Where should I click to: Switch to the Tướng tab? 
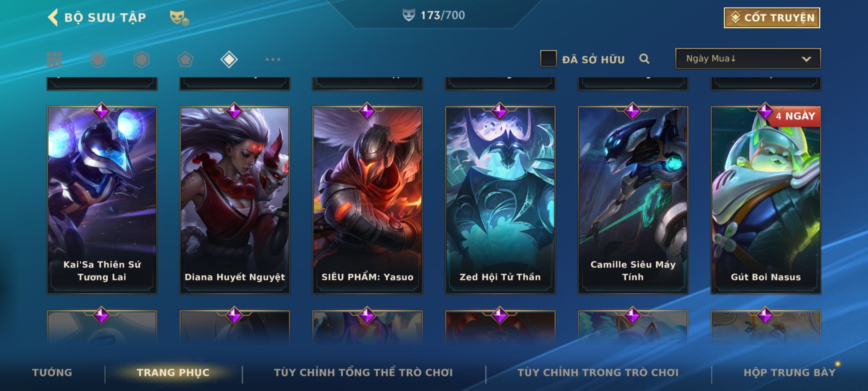(x=52, y=373)
